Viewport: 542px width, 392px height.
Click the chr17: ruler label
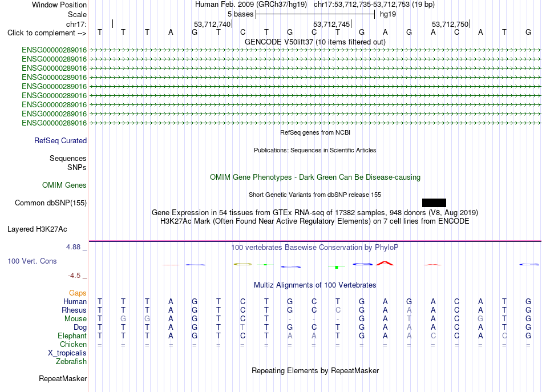tap(76, 24)
